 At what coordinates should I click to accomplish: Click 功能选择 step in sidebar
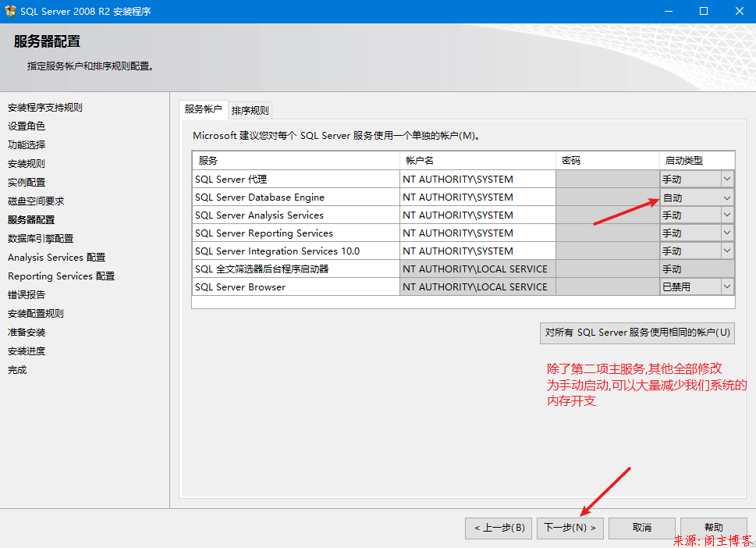click(x=27, y=144)
